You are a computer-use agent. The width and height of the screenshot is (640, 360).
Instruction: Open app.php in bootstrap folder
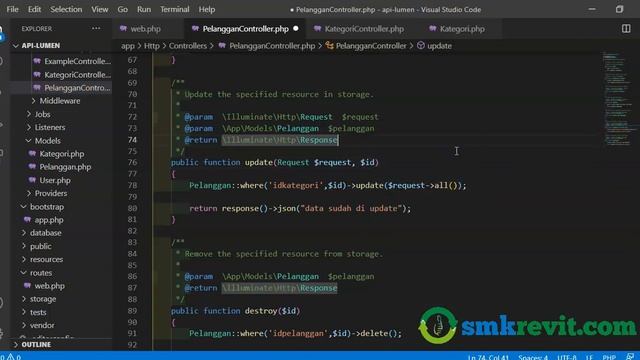[49, 220]
